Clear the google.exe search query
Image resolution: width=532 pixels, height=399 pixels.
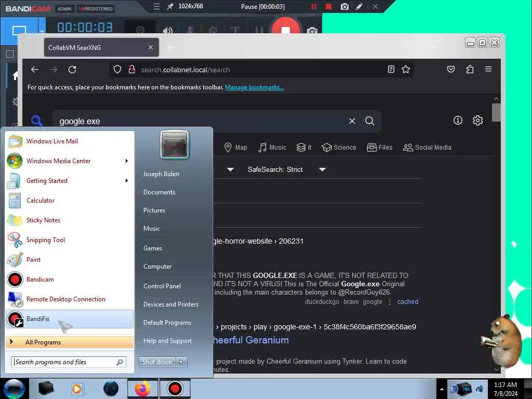click(352, 121)
